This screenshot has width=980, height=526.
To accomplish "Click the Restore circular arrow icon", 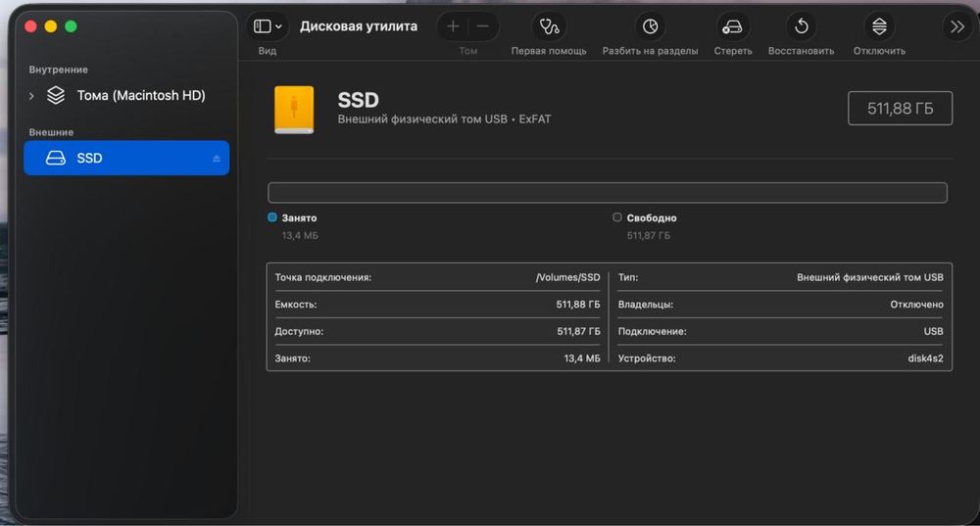I will [x=802, y=26].
